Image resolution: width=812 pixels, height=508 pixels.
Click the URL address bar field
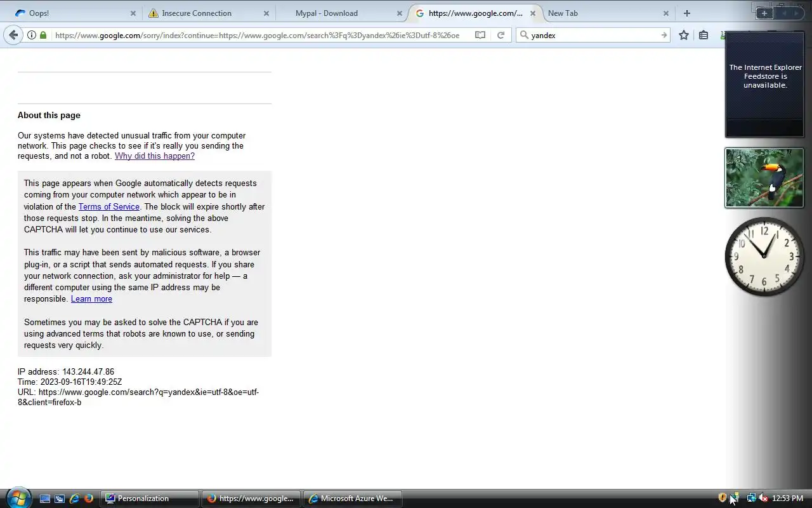coord(257,36)
